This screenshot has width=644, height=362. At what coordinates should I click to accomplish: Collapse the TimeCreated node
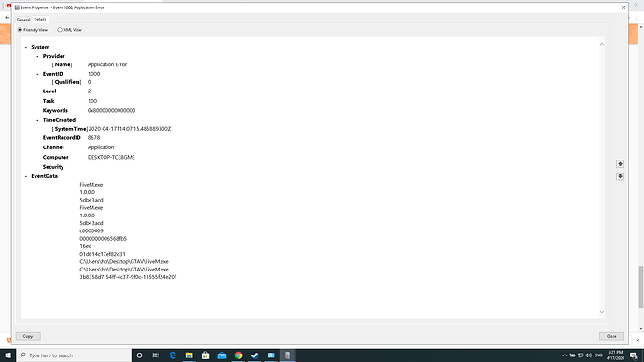(x=37, y=120)
